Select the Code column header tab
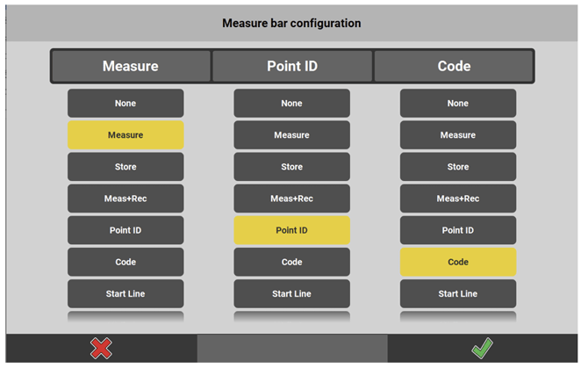Viewport: 588px width, 368px height. 454,66
